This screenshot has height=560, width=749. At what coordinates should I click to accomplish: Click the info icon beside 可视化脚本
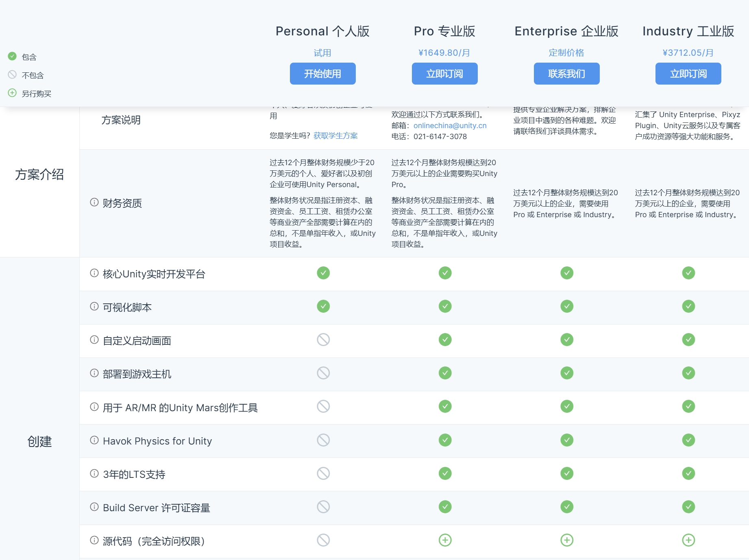click(x=94, y=306)
